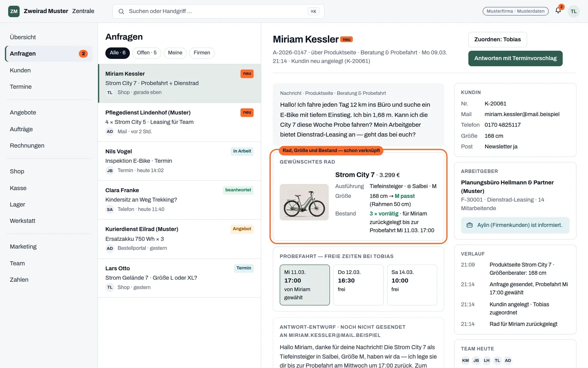Open the Musterfirma · Musterdaten pill
The image size is (588, 368).
(x=516, y=11)
